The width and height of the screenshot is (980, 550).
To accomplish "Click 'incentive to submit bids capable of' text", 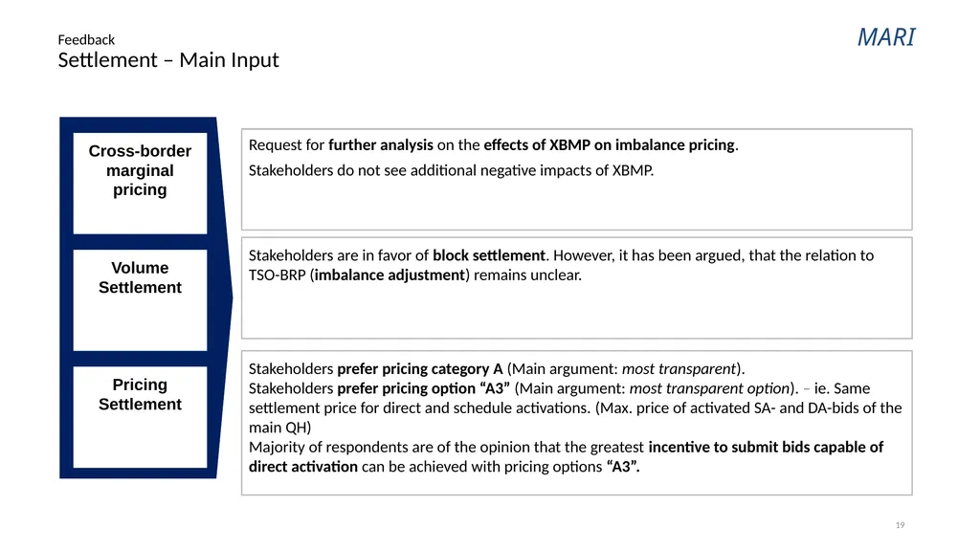I will (x=766, y=447).
